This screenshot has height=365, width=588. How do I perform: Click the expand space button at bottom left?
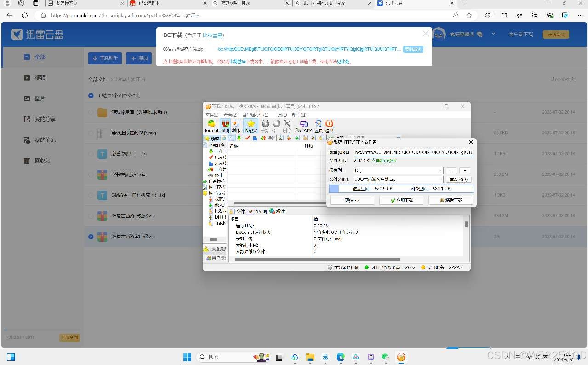coord(70,338)
